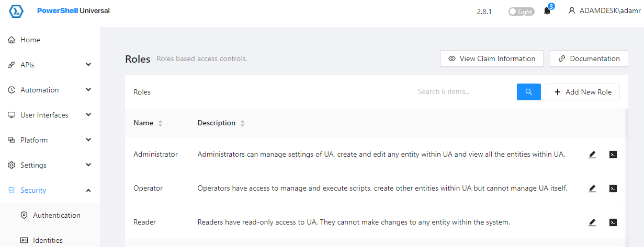The height and width of the screenshot is (247, 644).
Task: Open terminal icon for Administrator role
Action: point(613,155)
